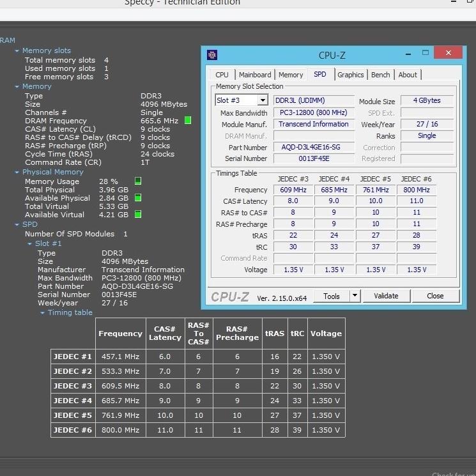Click the Part Number field AQD-D3L4GE16-SG in CPU-Z
Image resolution: width=476 pixels, height=476 pixels.
pyautogui.click(x=314, y=147)
